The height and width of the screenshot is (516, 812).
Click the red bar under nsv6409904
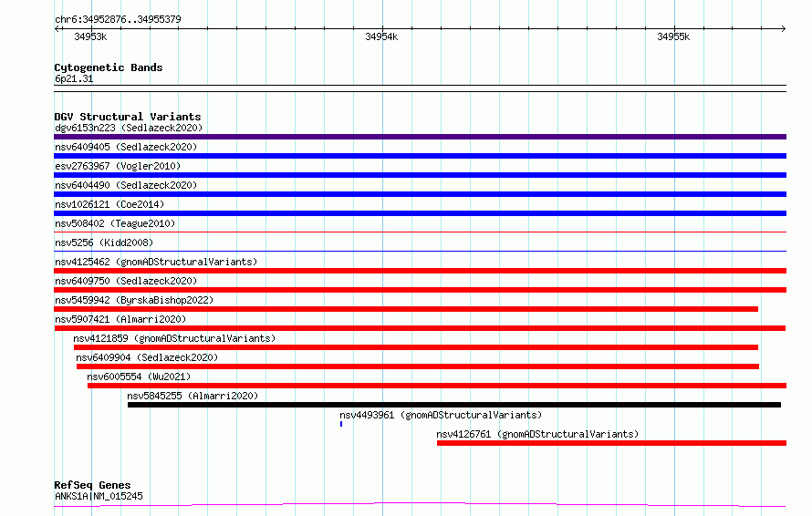click(x=418, y=366)
